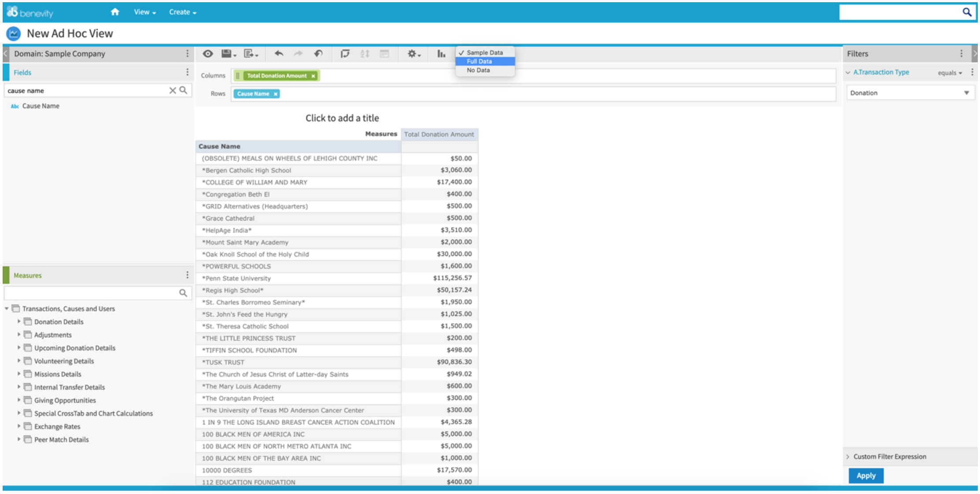Toggle display mode eye icon
Image resolution: width=980 pixels, height=494 pixels.
208,54
